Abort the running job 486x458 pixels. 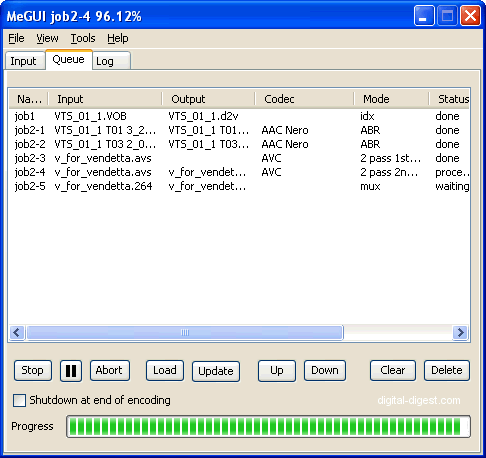click(x=109, y=370)
